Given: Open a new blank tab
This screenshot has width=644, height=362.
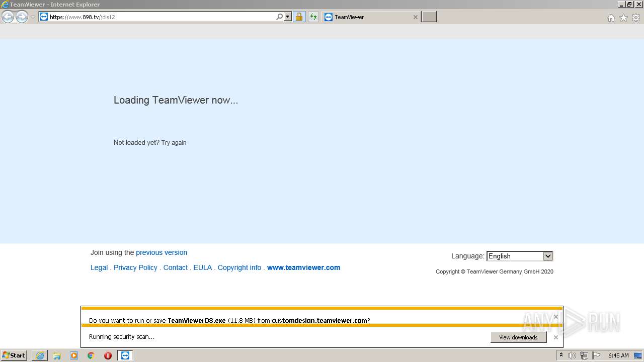Looking at the screenshot, I should pos(429,17).
